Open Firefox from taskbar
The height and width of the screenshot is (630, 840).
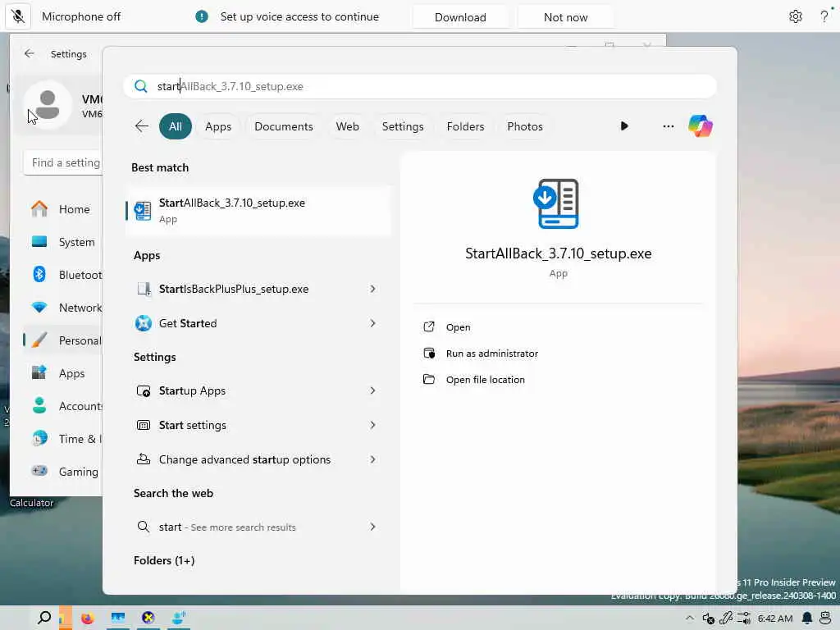coord(87,619)
